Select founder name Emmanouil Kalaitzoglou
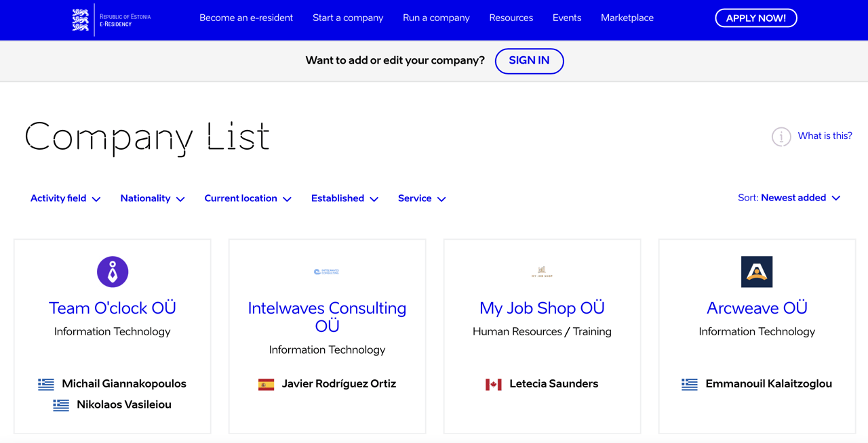Screen dimensions: 868x443 coord(769,384)
